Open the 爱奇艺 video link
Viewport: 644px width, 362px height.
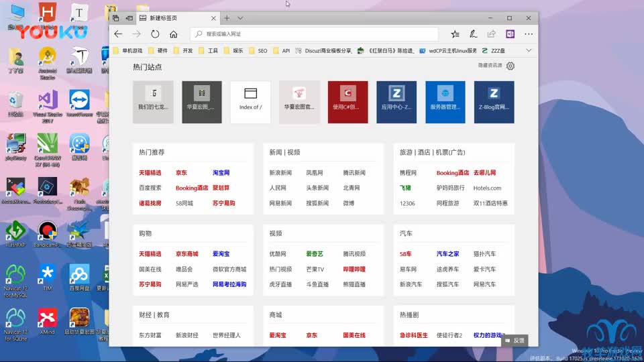[x=315, y=254]
